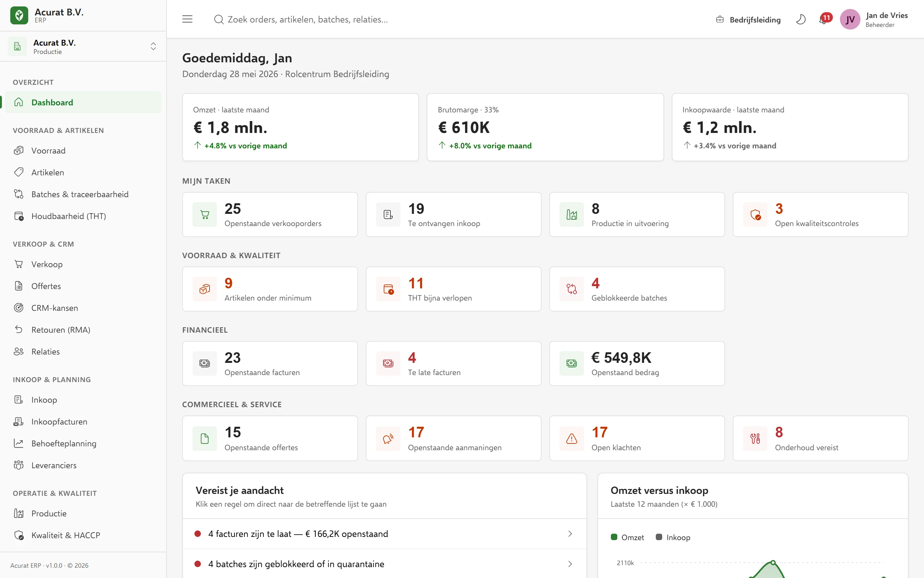Image resolution: width=924 pixels, height=578 pixels.
Task: Click red banknote icon on Te late facturen tile
Action: click(x=388, y=363)
